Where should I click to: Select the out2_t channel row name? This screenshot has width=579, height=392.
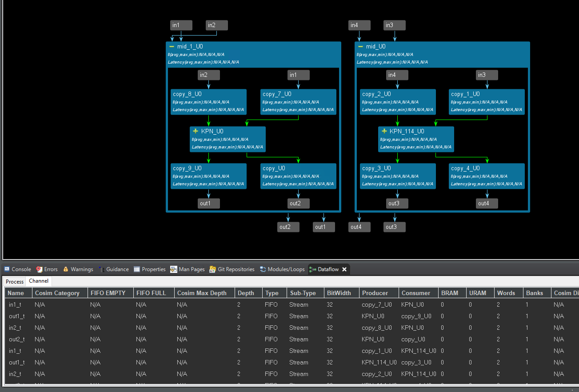coord(17,339)
